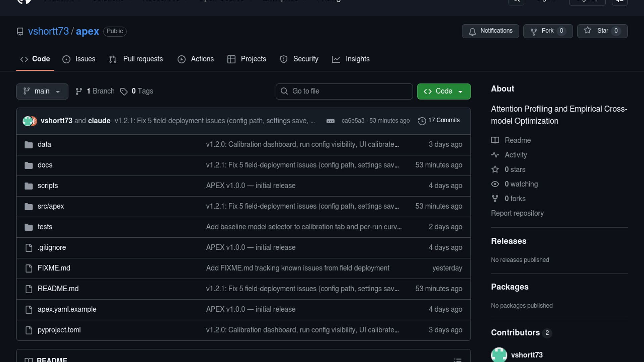Open the src/apex folder
The height and width of the screenshot is (362, 644).
click(x=51, y=206)
